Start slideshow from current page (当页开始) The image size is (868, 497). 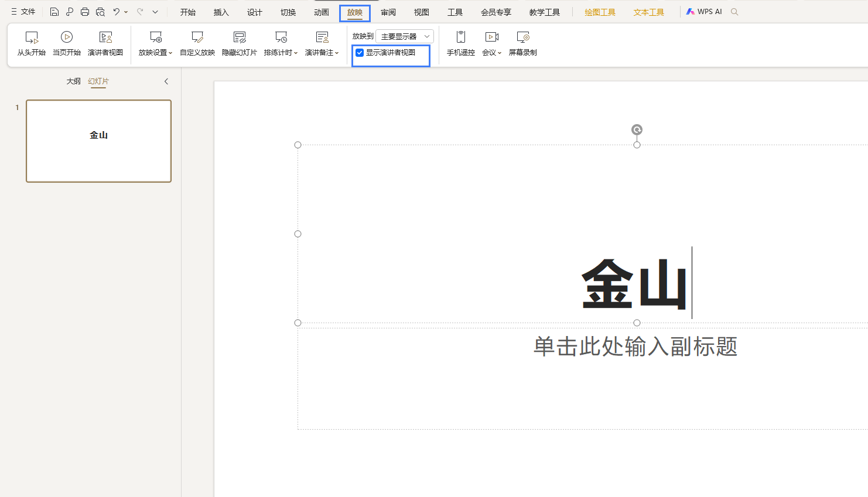[67, 44]
